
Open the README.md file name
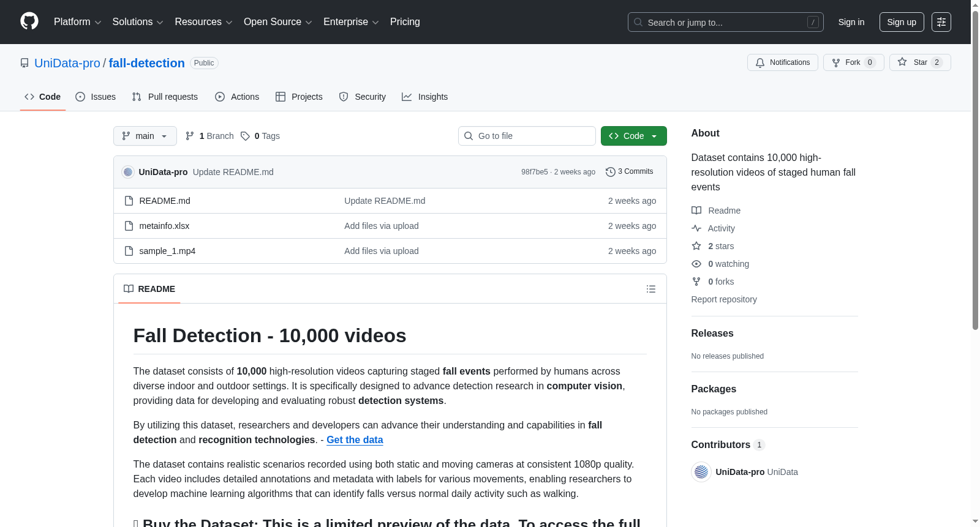[x=165, y=201]
